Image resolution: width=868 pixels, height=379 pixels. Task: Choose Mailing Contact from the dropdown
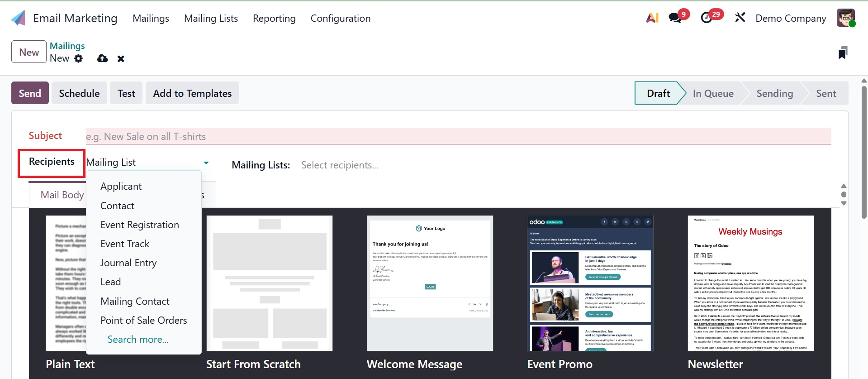click(135, 302)
